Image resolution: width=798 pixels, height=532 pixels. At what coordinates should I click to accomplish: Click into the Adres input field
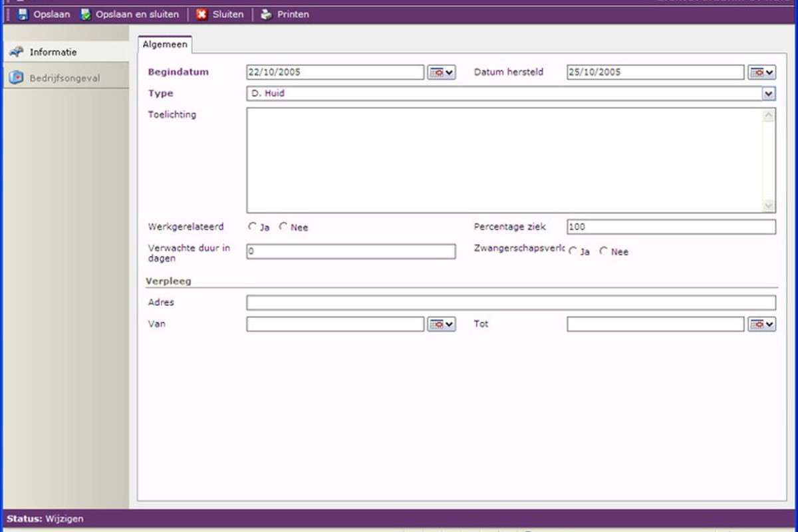pos(511,303)
